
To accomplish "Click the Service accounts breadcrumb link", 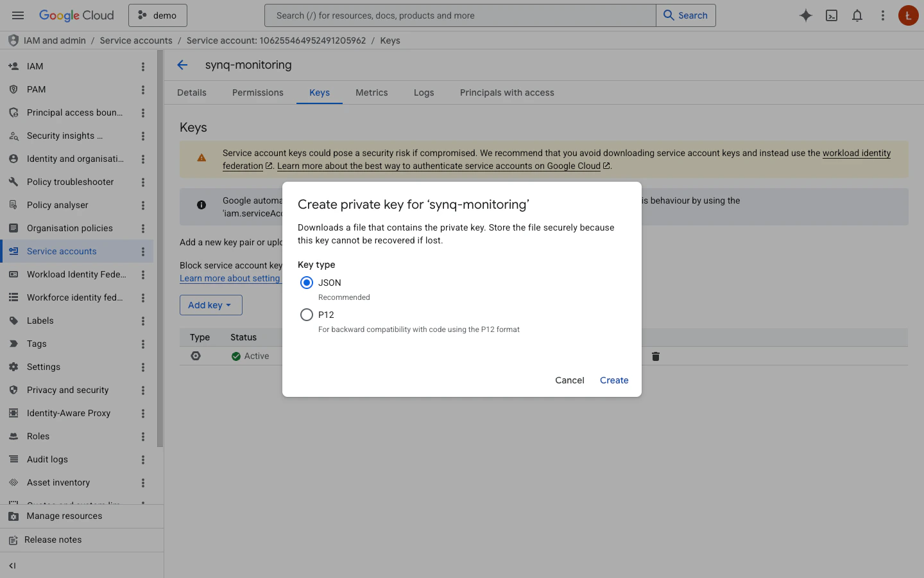I will (x=136, y=40).
